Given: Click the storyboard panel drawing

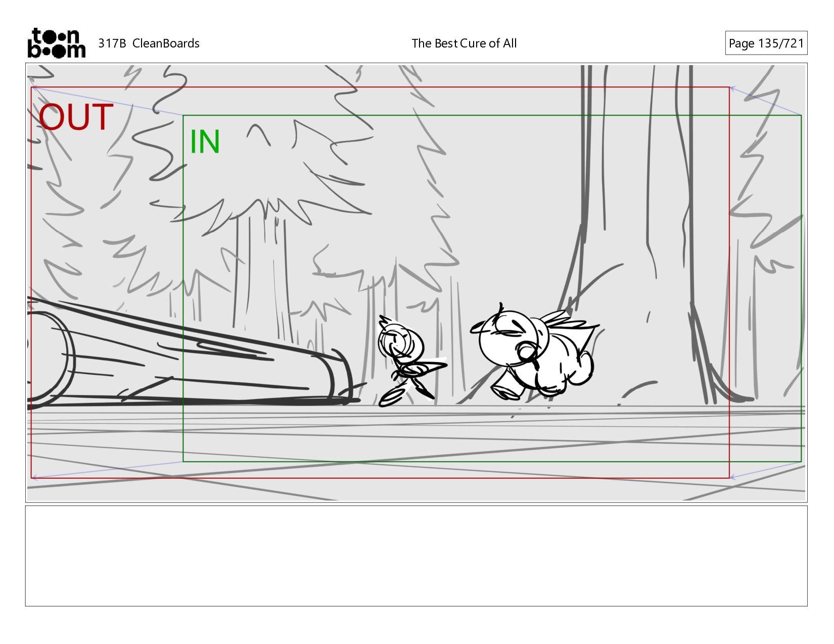Looking at the screenshot, I should [x=416, y=283].
